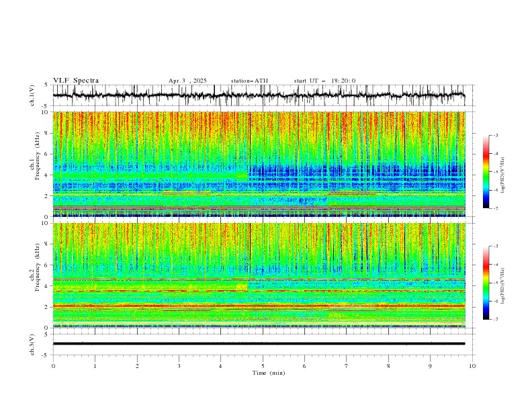The height and width of the screenshot is (411, 532).
Task: Click the "1" tick on the time axis
Action: coord(95,366)
